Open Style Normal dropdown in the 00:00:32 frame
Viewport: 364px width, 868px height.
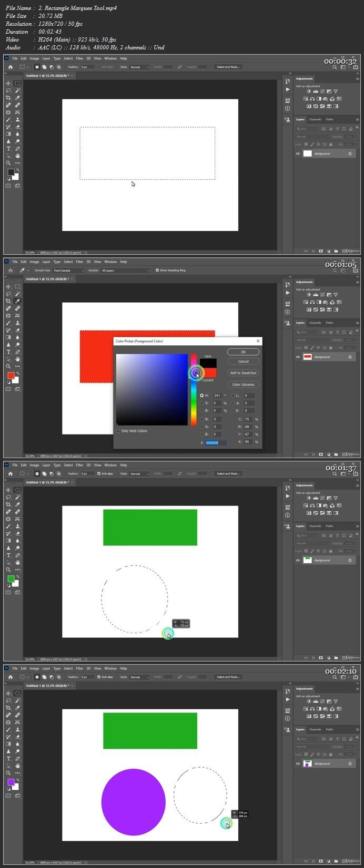[x=140, y=67]
